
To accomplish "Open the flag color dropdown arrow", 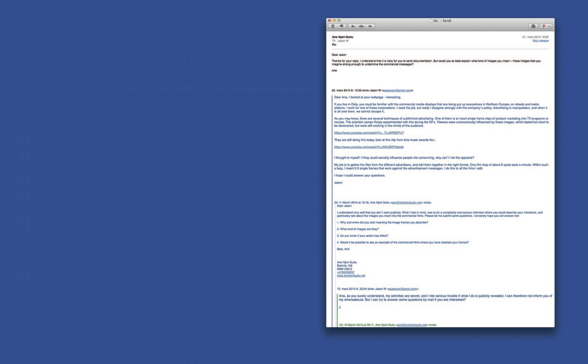I will pos(549,26).
